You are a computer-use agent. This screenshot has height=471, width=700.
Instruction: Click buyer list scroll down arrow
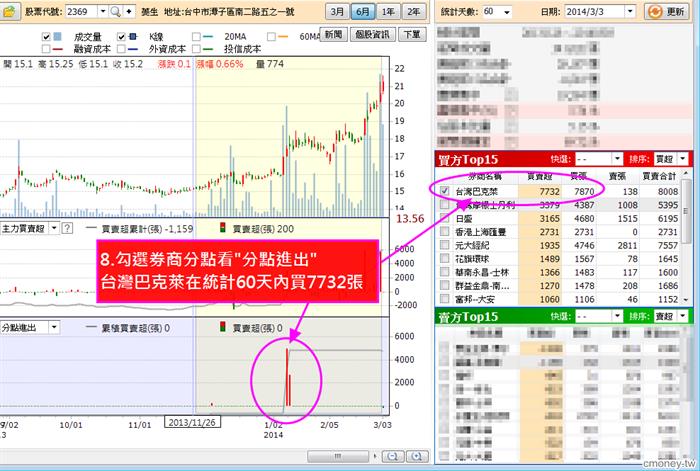point(686,300)
